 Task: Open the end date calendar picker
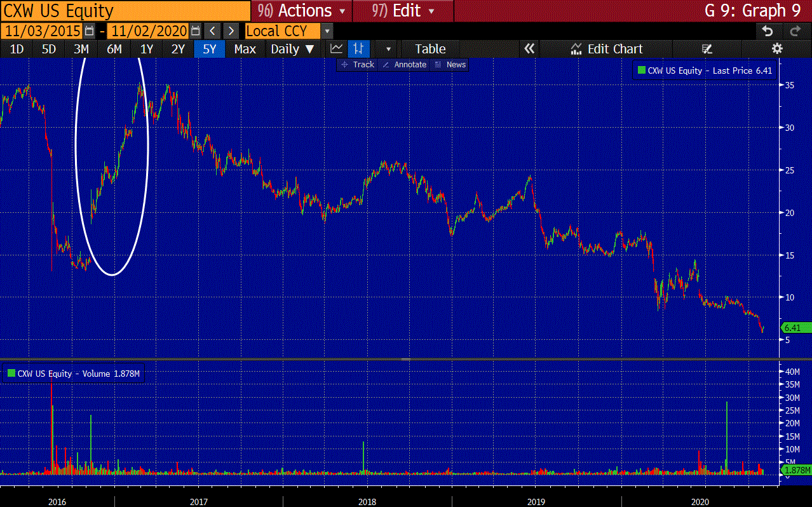(x=195, y=31)
